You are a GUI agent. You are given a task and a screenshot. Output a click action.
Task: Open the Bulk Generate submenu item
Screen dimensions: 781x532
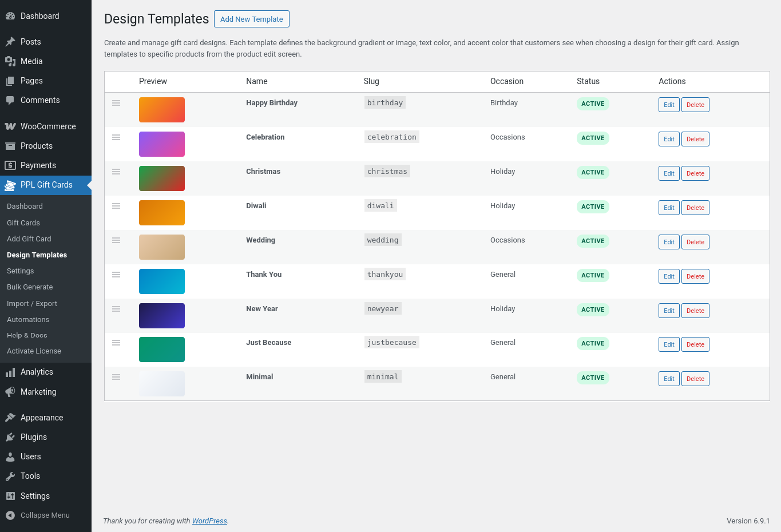tap(30, 287)
